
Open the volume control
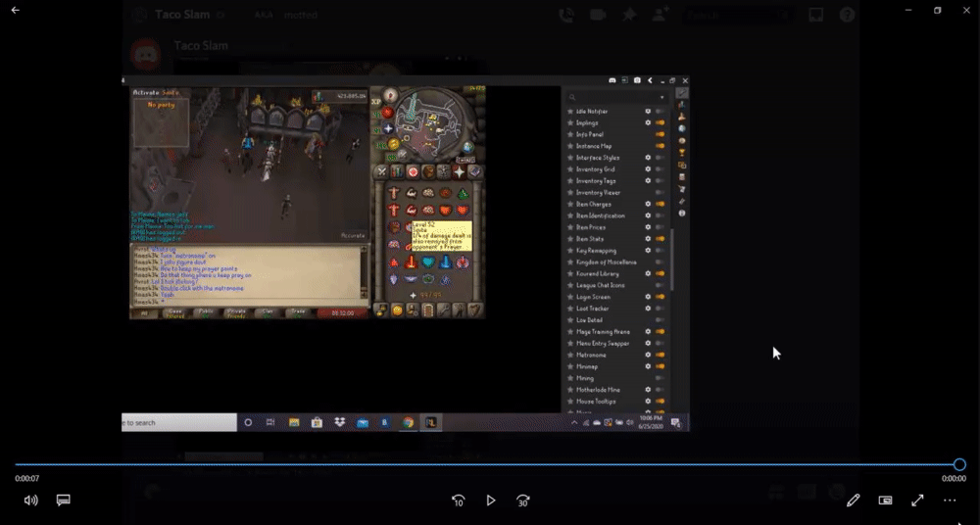(30, 500)
